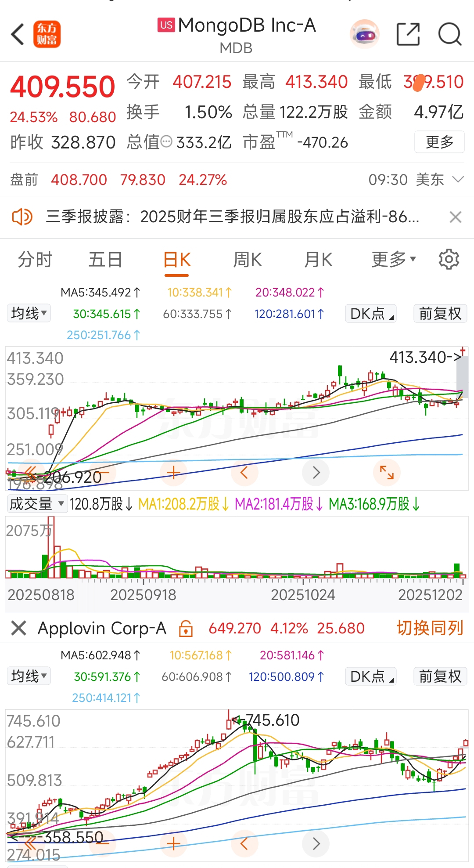Tap the MA5:602.948 Applovin indicator

pos(101,655)
